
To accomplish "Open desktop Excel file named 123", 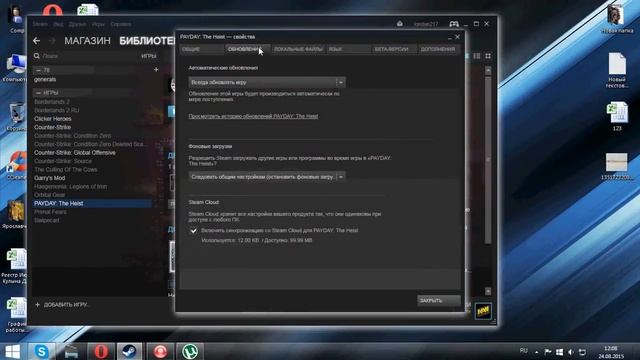I will pos(617,116).
